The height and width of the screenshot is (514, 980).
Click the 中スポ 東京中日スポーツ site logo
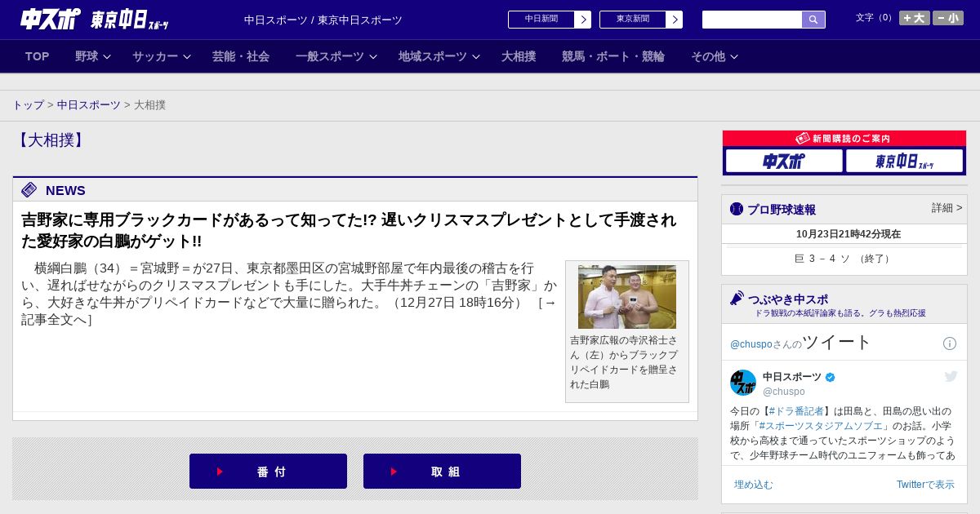[95, 19]
